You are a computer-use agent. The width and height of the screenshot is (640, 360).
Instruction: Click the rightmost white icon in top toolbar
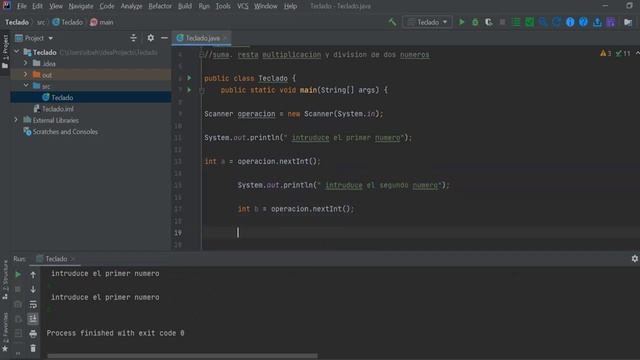pos(628,22)
